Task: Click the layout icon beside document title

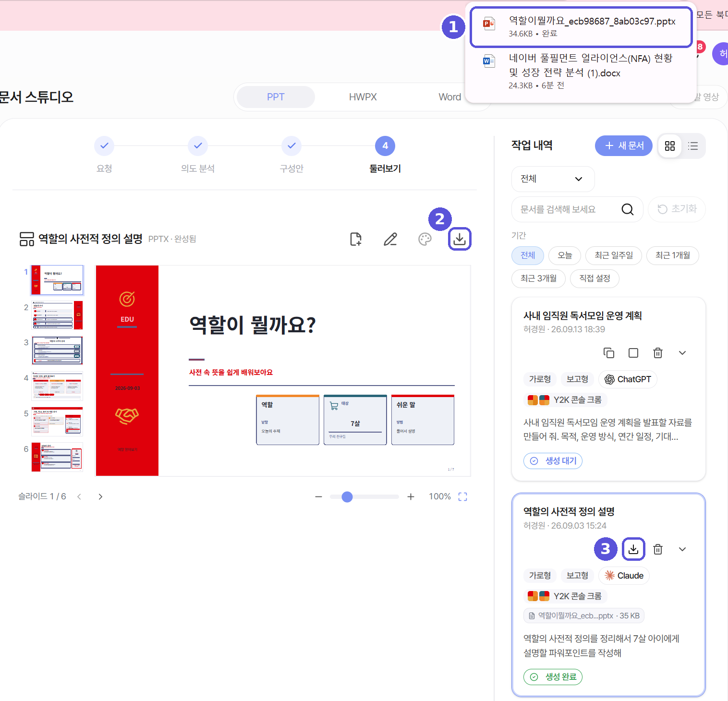Action: 27,239
